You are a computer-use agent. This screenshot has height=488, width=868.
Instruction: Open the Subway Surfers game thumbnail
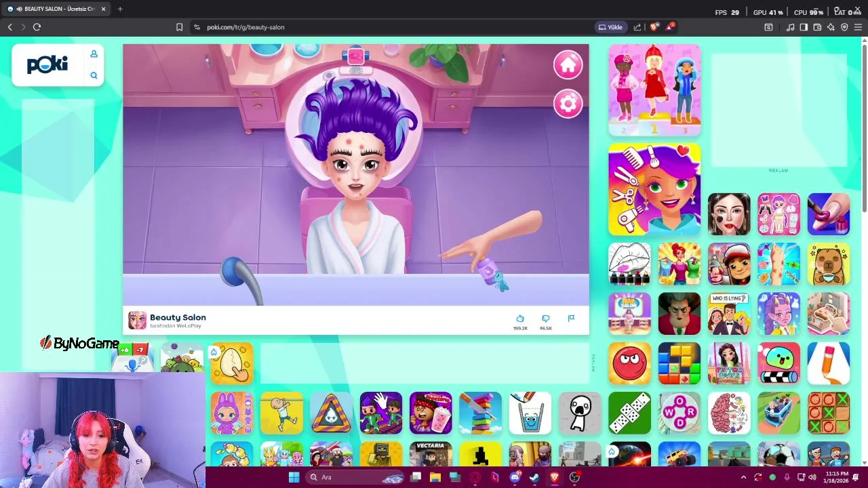click(729, 264)
